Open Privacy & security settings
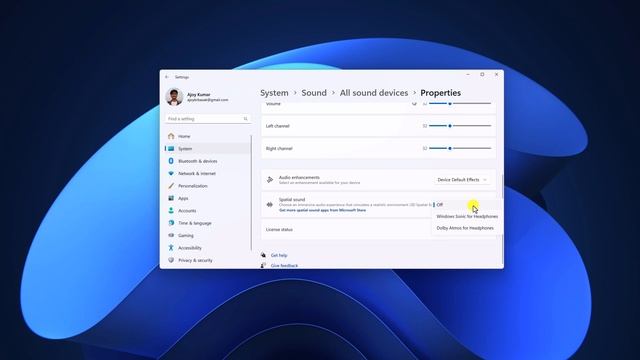This screenshot has width=640, height=360. click(x=208, y=260)
